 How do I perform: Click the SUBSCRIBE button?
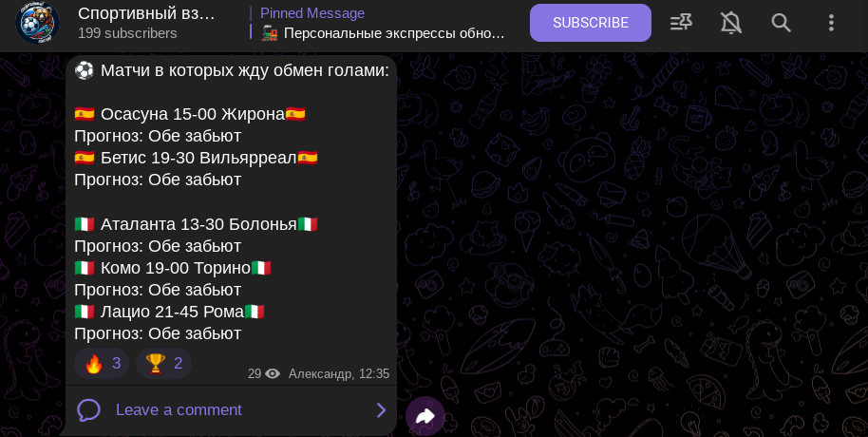pyautogui.click(x=590, y=23)
